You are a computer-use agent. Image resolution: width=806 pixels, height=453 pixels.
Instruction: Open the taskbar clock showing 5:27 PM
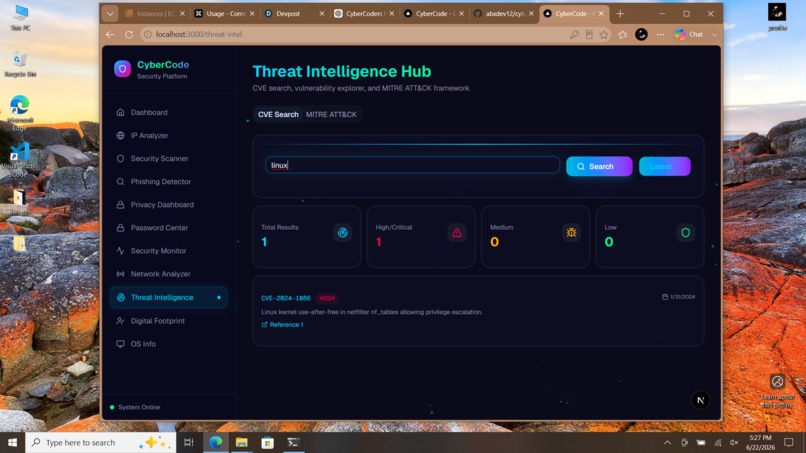tap(760, 442)
